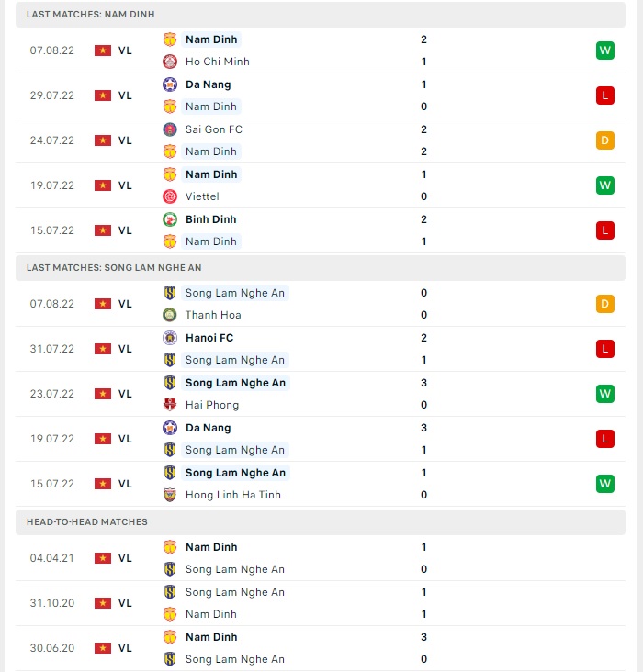The width and height of the screenshot is (643, 672).
Task: Click the Hong Linh Ha Tinh crest
Action: point(170,495)
